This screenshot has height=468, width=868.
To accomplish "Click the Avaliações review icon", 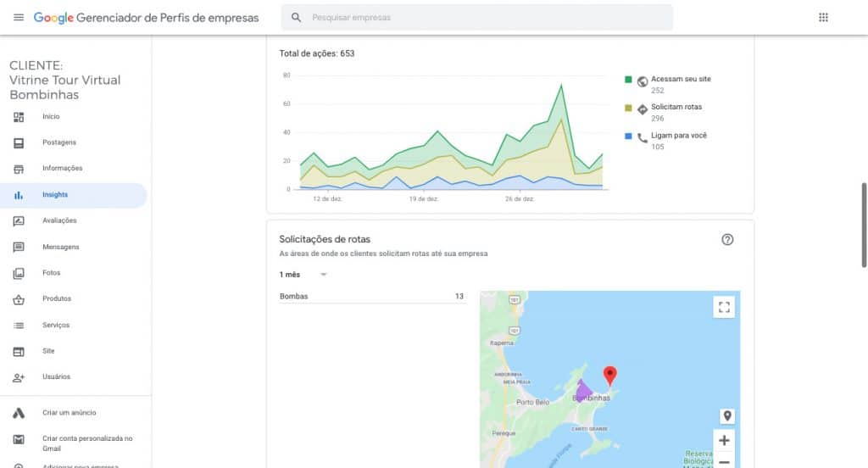I will tap(19, 221).
